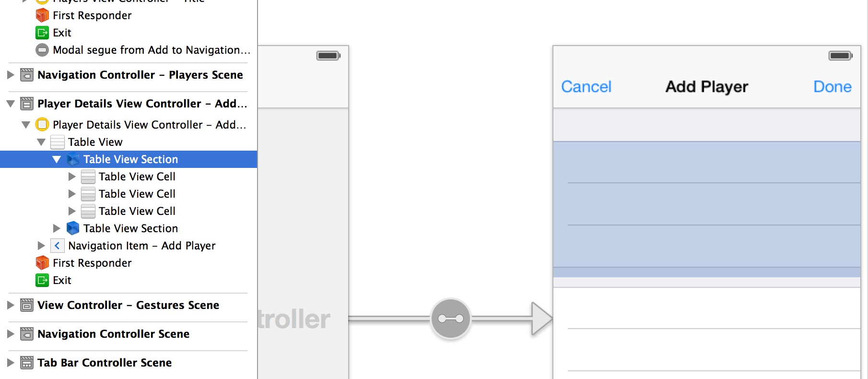Click the blue cube of the second Table View Section
868x379 pixels.
[x=73, y=228]
